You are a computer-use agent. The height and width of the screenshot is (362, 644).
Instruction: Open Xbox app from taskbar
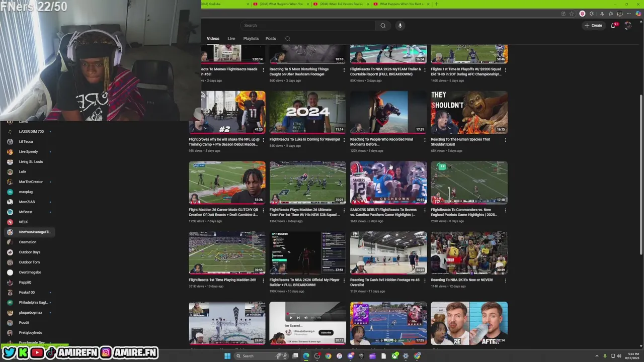[395, 356]
